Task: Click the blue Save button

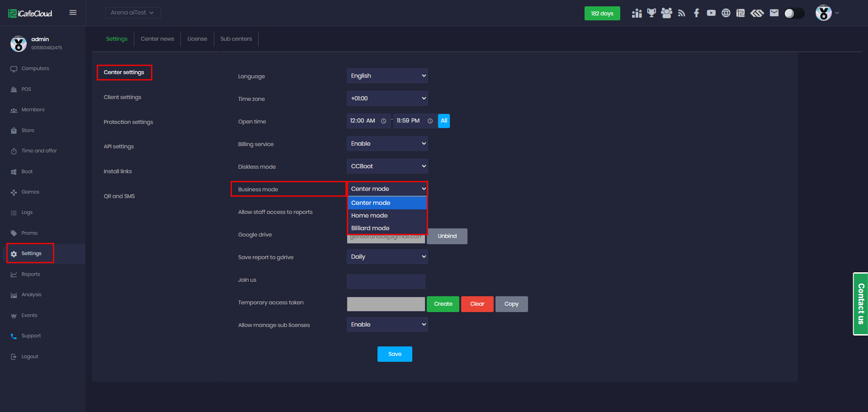Action: coord(395,354)
